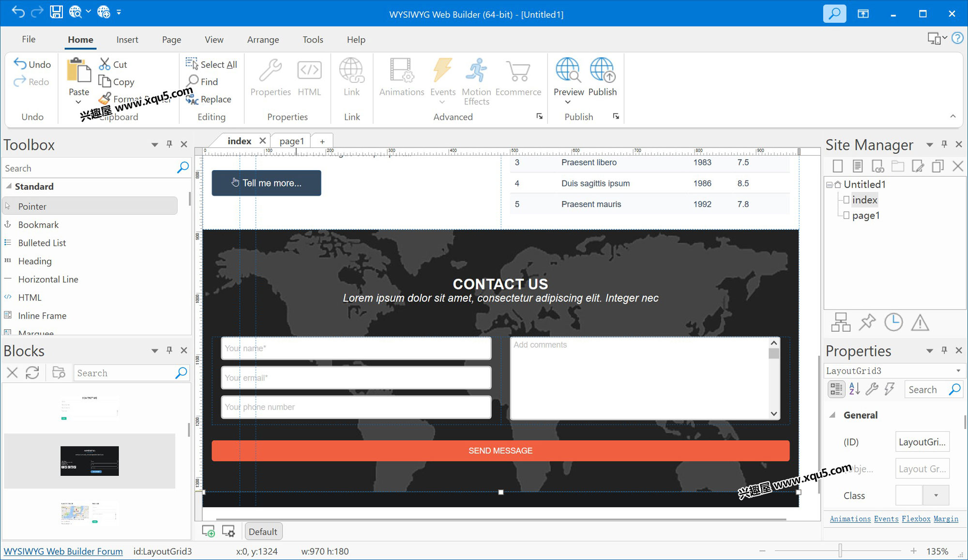
Task: Open the LayoutGrid3 object selector dropdown
Action: (x=958, y=371)
